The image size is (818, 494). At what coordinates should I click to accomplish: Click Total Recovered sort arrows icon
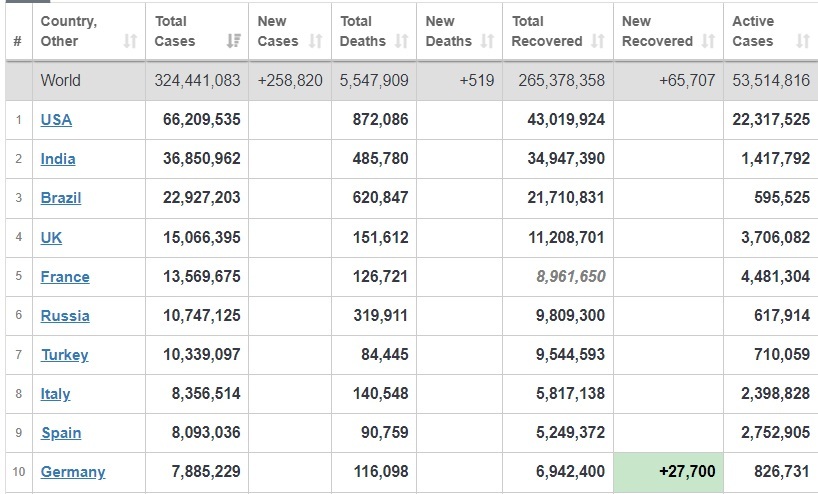click(598, 41)
